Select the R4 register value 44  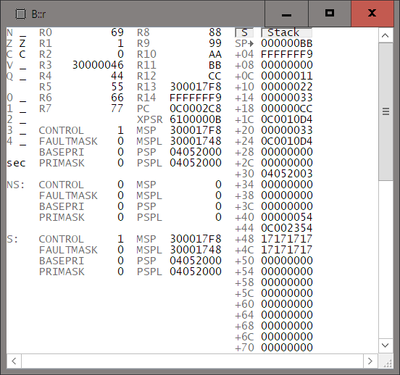[x=117, y=76]
